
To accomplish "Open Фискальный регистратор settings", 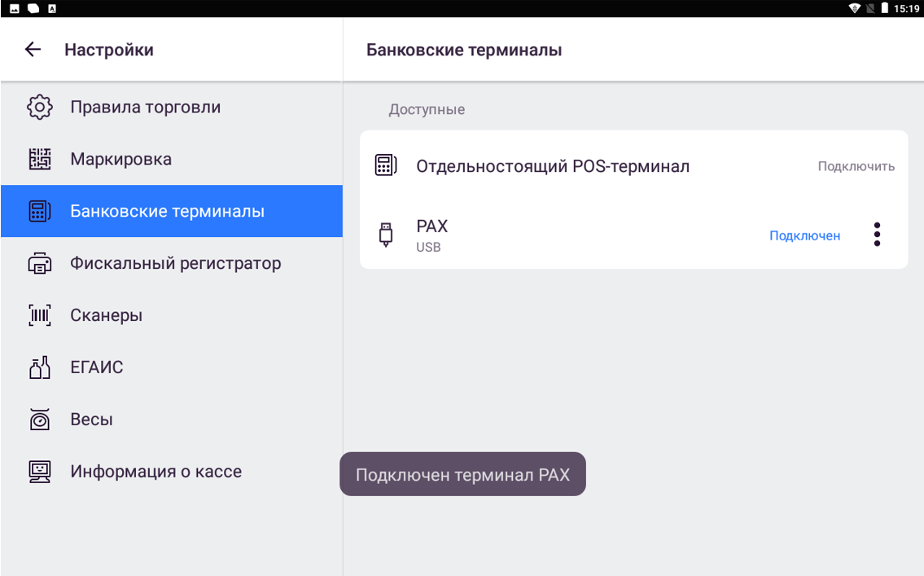I will point(175,263).
